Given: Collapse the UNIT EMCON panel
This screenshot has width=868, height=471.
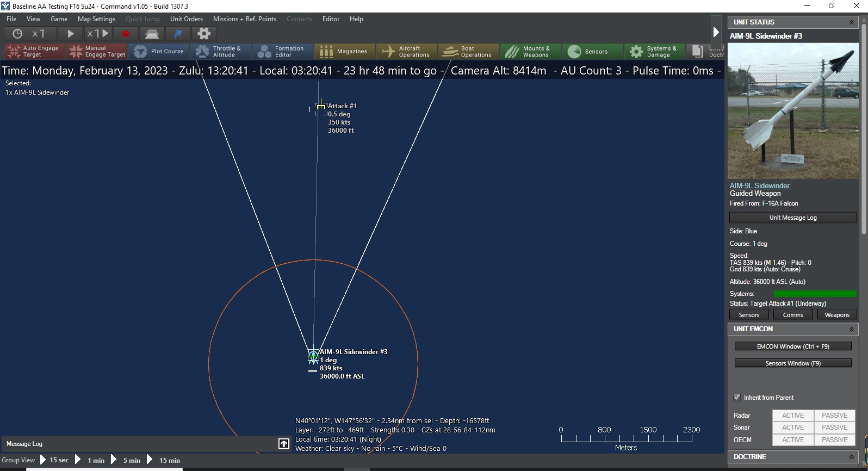Looking at the screenshot, I should pos(851,329).
